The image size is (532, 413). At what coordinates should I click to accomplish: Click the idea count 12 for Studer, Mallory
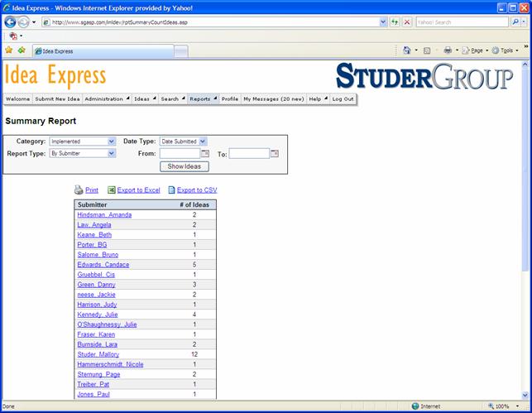point(194,354)
